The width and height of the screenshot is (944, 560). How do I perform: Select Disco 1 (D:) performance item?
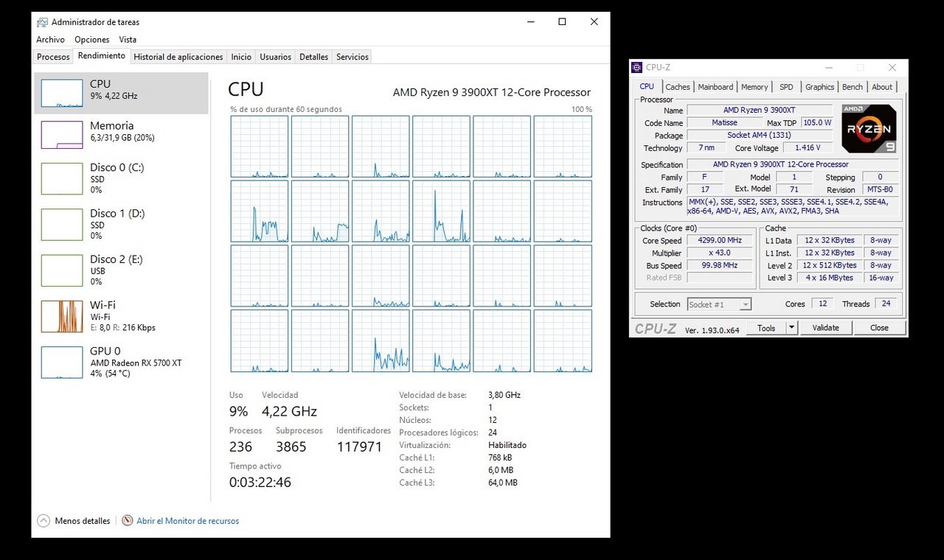point(122,224)
